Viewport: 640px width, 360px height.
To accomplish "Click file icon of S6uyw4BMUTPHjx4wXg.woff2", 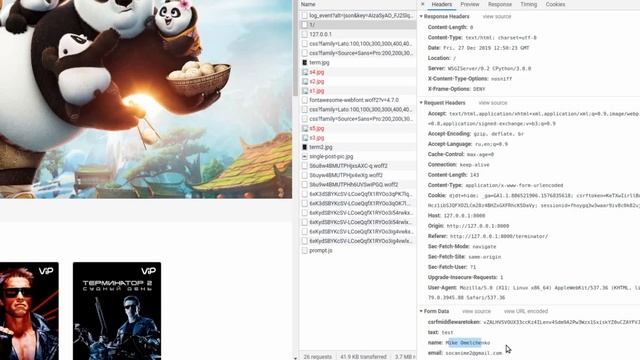I will 304,175.
